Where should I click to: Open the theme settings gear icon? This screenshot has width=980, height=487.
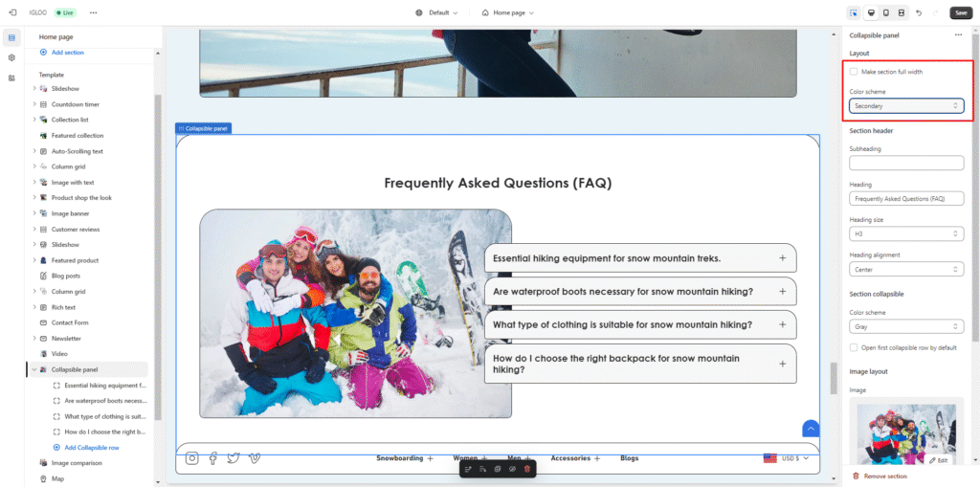pos(11,57)
